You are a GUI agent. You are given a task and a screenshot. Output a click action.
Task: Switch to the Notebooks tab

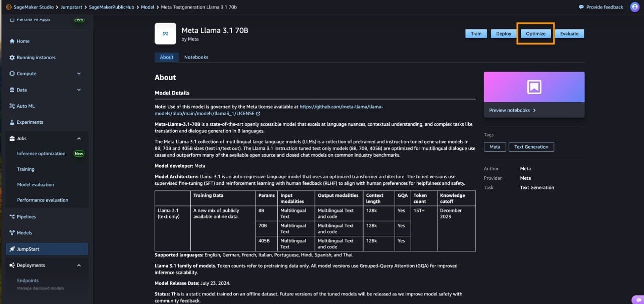pos(196,57)
